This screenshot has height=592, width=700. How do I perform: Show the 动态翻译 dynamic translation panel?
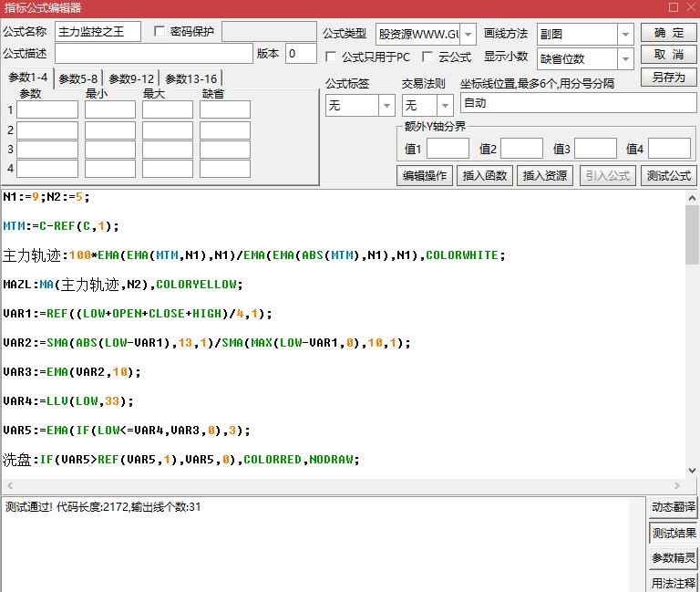[x=674, y=507]
